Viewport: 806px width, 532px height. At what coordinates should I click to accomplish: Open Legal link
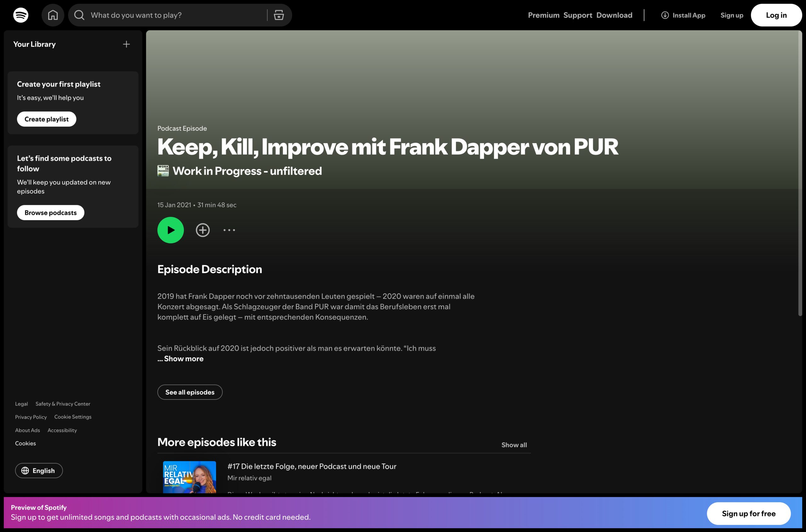(x=21, y=404)
